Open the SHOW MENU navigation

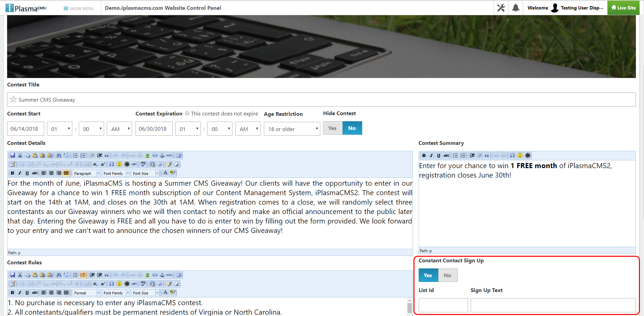pyautogui.click(x=79, y=8)
